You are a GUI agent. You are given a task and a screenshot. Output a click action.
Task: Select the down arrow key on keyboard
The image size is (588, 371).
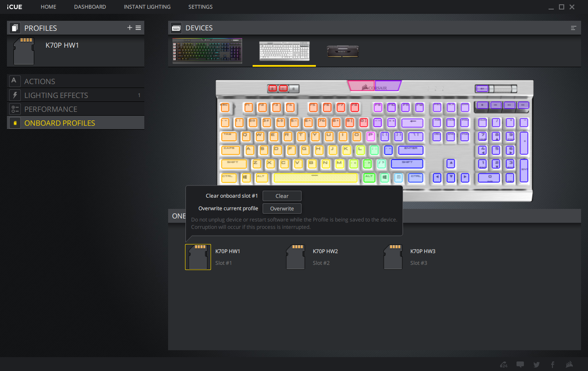point(451,177)
